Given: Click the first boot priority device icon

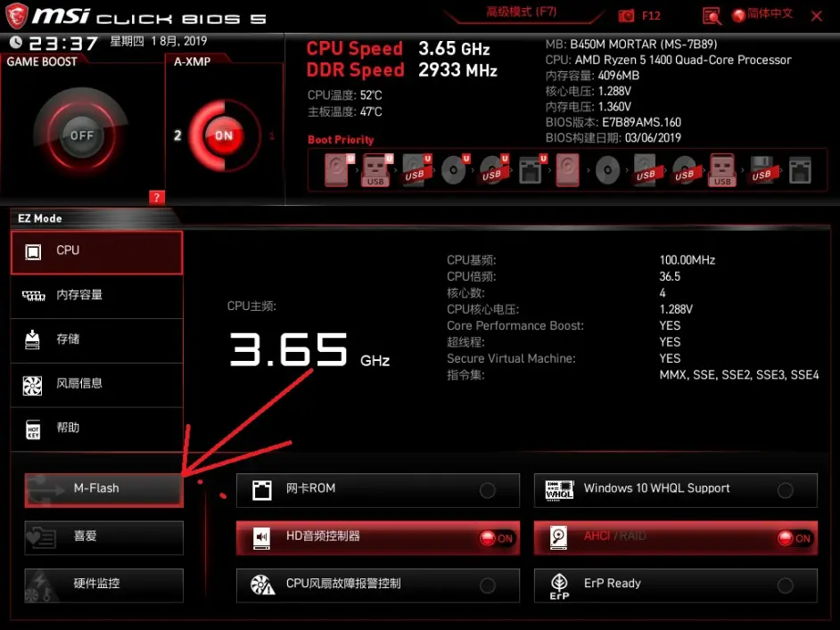Looking at the screenshot, I should point(338,169).
